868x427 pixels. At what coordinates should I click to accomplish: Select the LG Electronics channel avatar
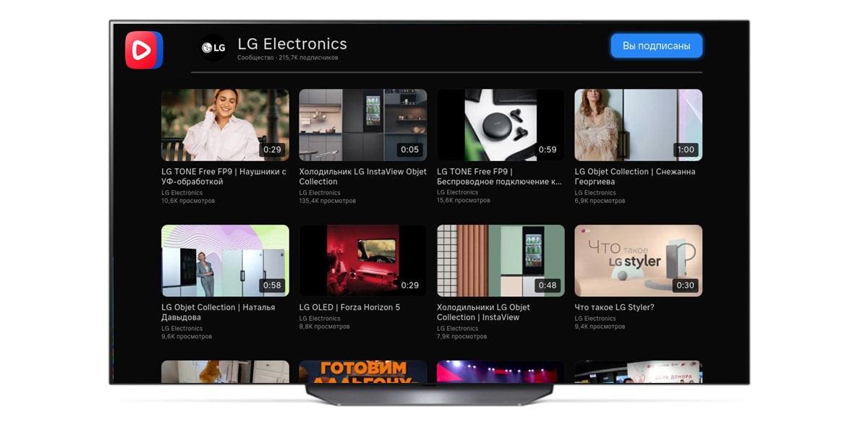[x=213, y=48]
